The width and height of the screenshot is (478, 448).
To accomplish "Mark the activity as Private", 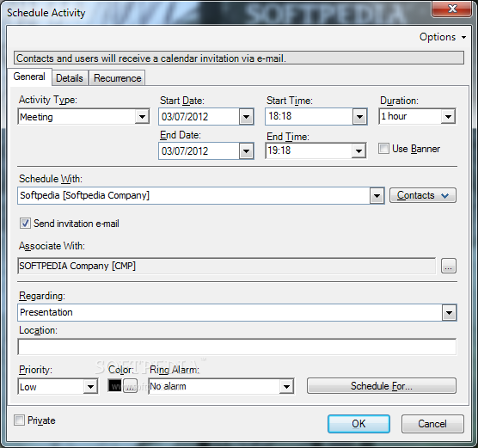I will point(19,420).
